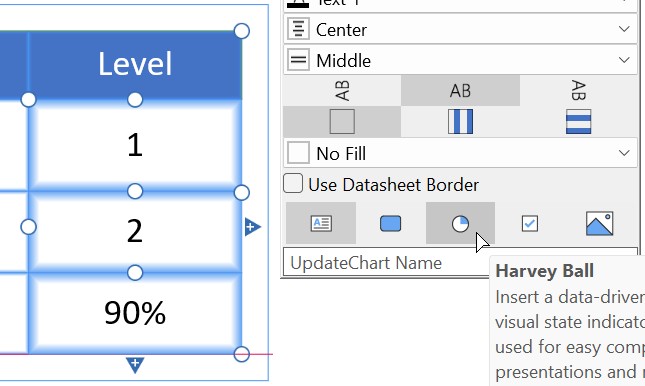Choose the rounded rectangle cell content icon

click(390, 223)
